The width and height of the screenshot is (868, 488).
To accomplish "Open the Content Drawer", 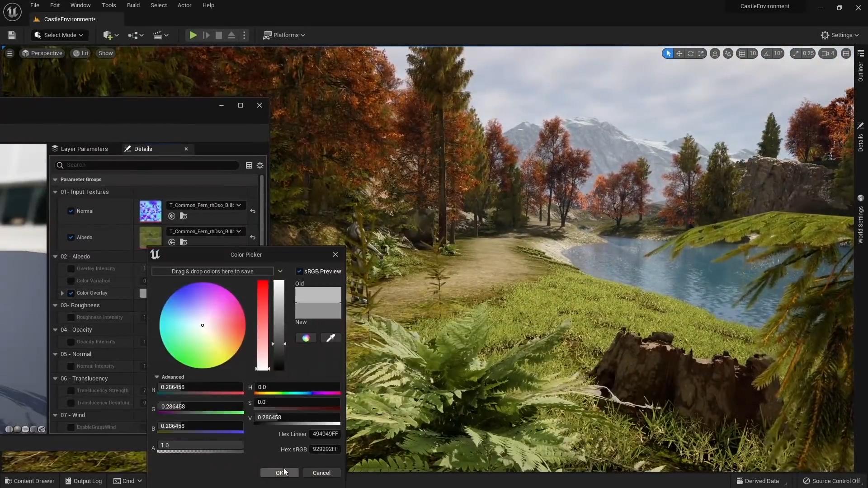I will (30, 481).
